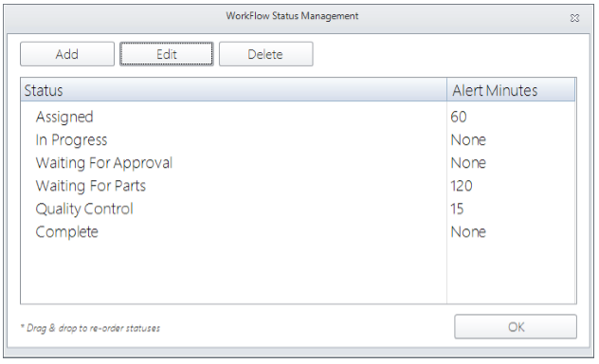Click None alert value for In Progress

(468, 140)
